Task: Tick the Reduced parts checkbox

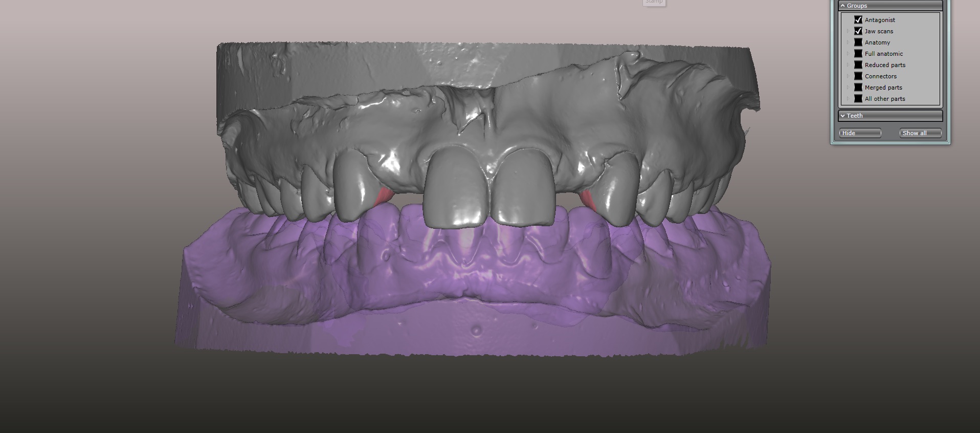Action: (858, 65)
